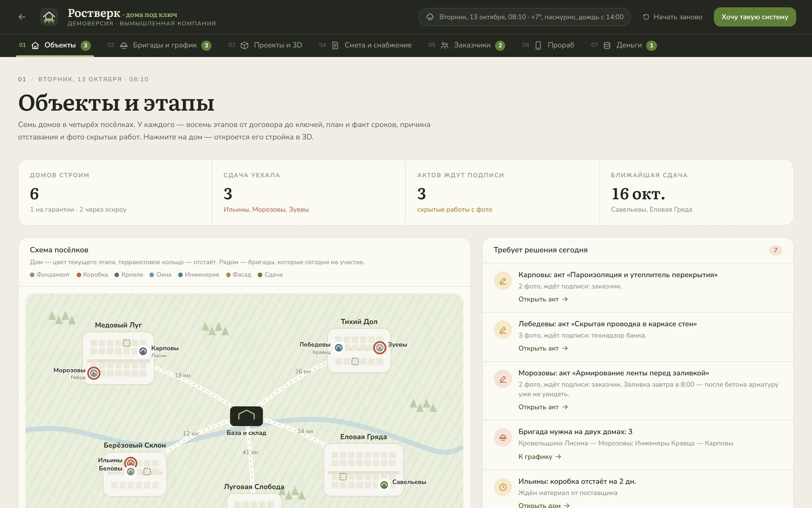Click pencil icon beside Карповы act
This screenshot has height=508, width=812.
click(503, 281)
